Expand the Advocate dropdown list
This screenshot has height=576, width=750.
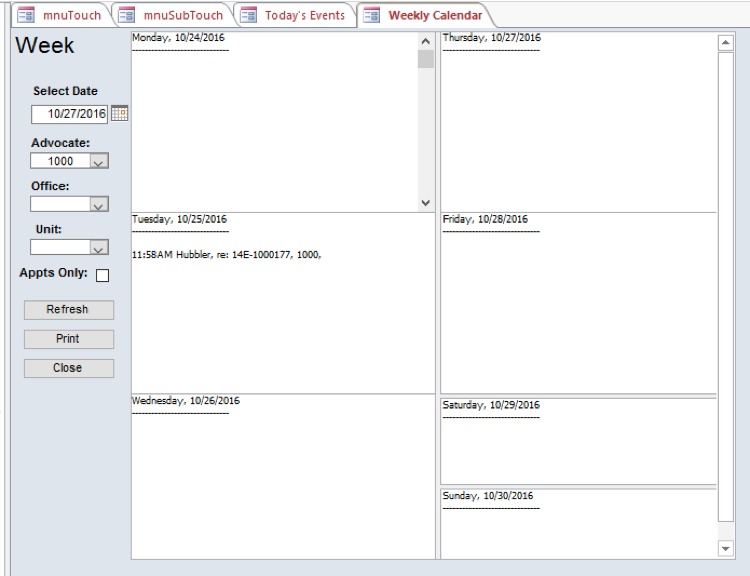(99, 161)
